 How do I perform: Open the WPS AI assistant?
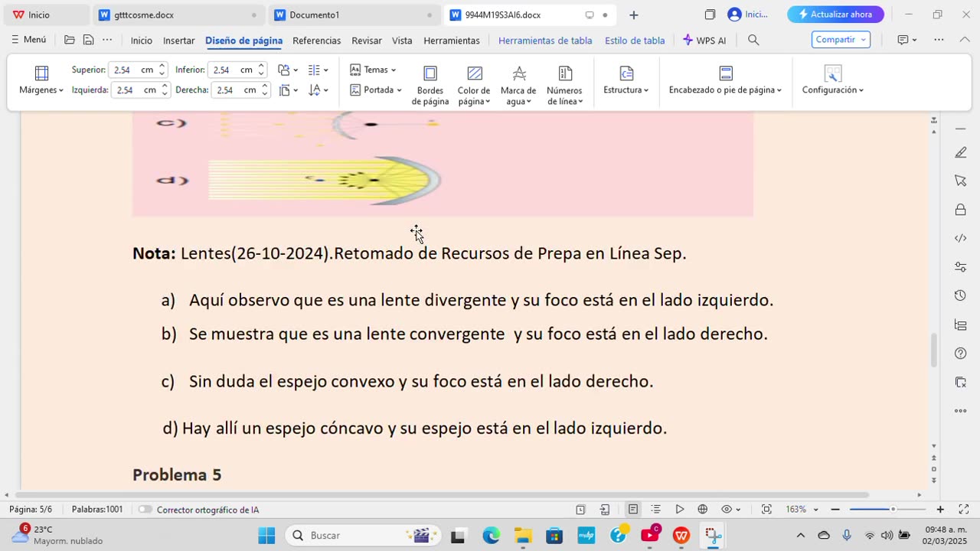tap(704, 41)
